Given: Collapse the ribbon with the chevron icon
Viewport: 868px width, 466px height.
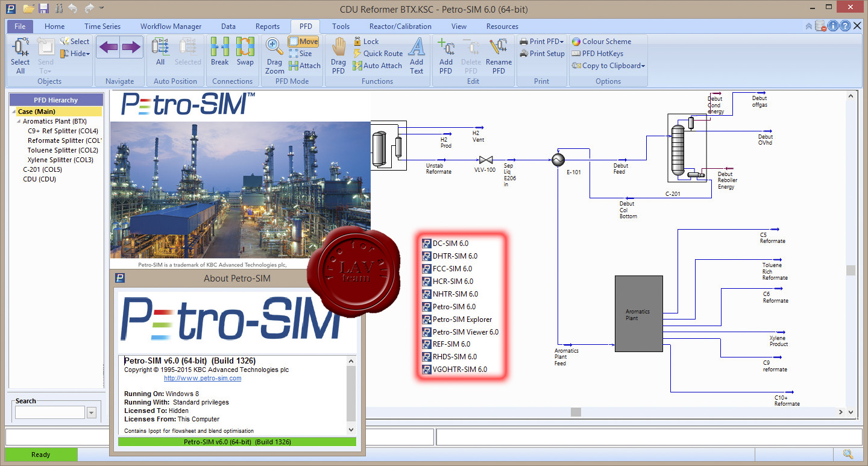Looking at the screenshot, I should [808, 26].
